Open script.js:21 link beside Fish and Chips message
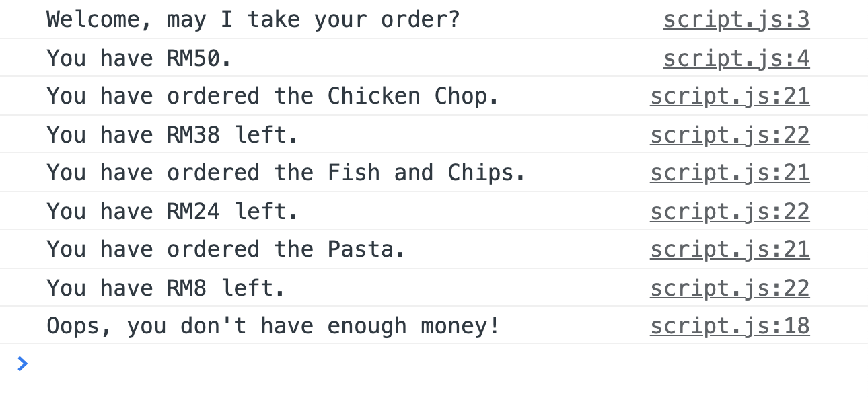Screen dimensions: 868x398 click(729, 173)
